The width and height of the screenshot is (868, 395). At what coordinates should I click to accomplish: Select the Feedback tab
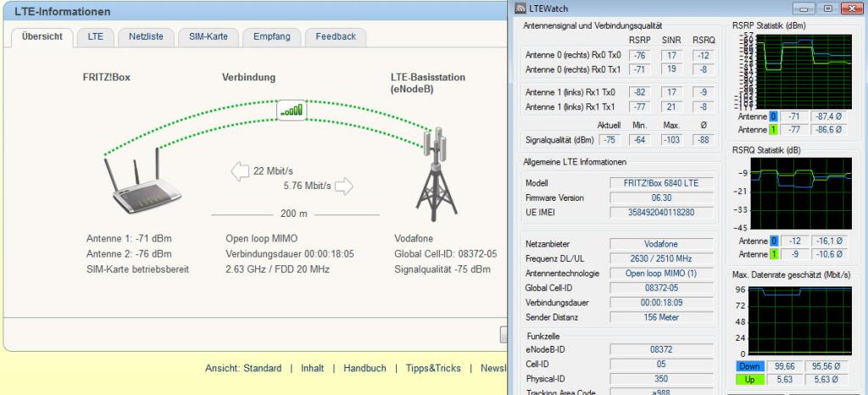click(x=336, y=37)
